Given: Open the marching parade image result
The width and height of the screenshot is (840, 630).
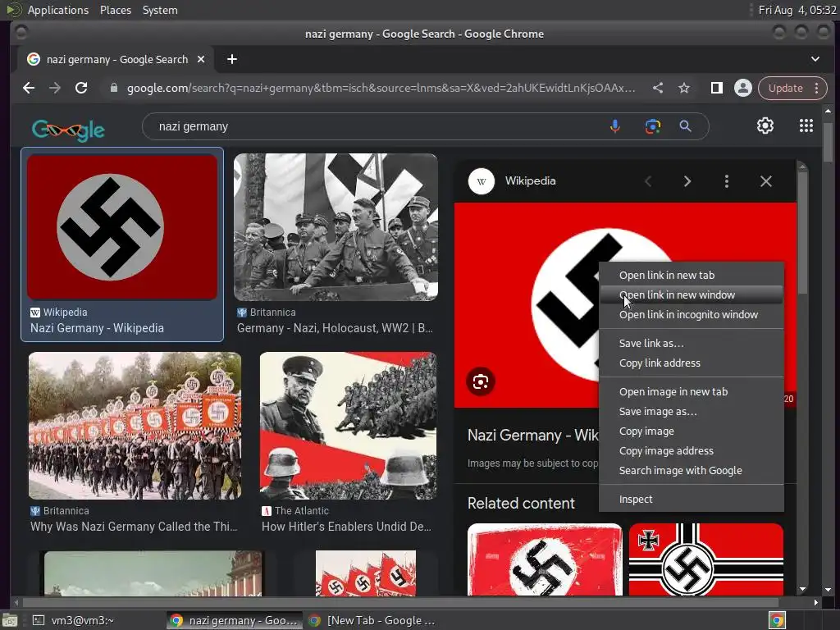Looking at the screenshot, I should [135, 426].
